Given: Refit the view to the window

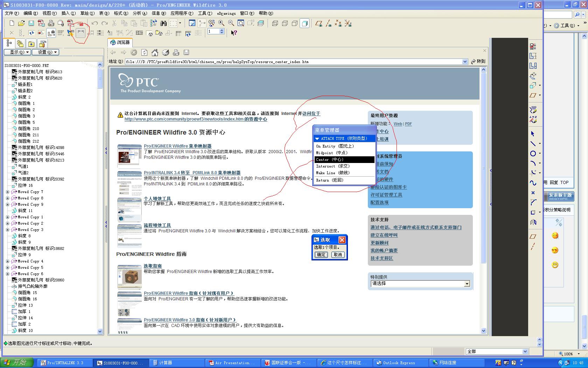Looking at the screenshot, I should point(241,23).
